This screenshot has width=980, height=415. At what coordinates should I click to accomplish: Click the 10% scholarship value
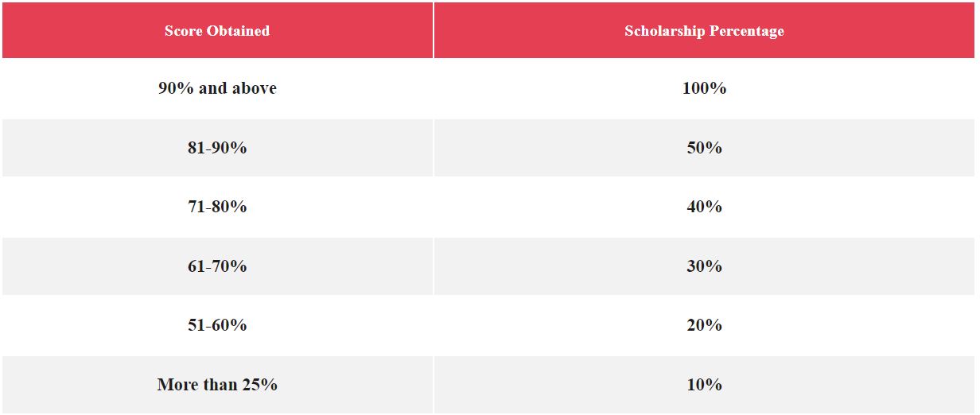pyautogui.click(x=704, y=385)
